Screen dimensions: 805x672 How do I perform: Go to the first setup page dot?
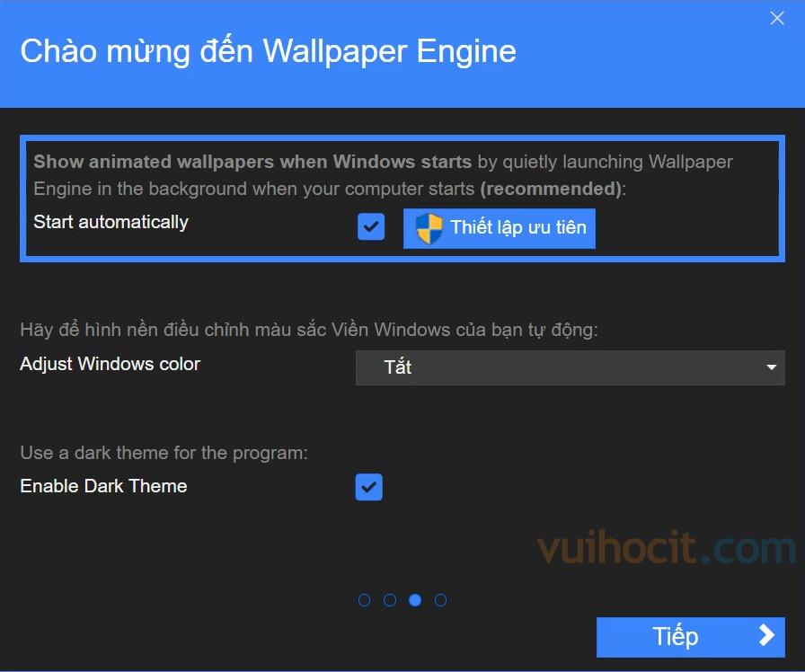point(364,600)
